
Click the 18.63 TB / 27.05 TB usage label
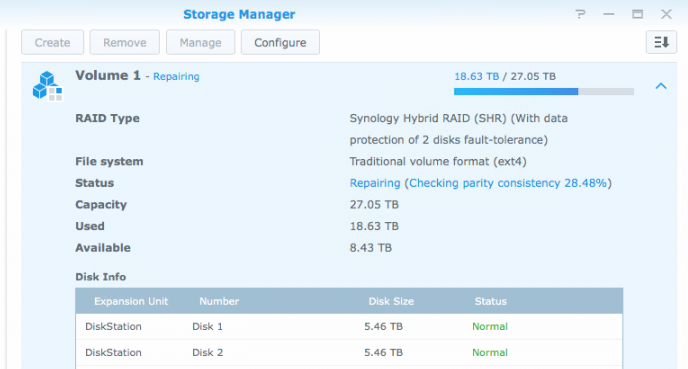(505, 76)
